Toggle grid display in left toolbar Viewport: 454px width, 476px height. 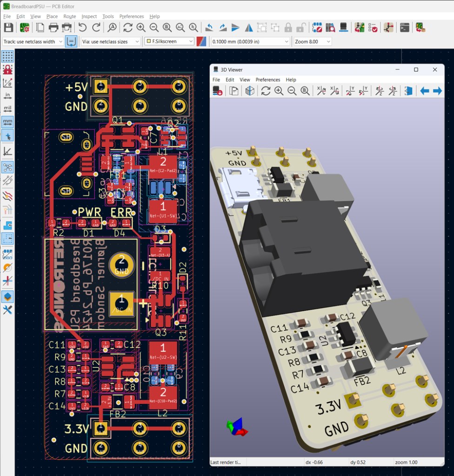(x=7, y=57)
